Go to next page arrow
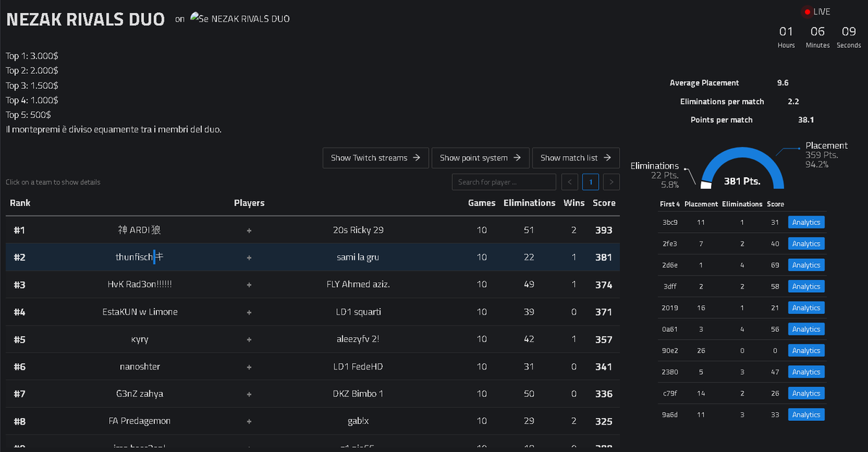 pyautogui.click(x=612, y=182)
